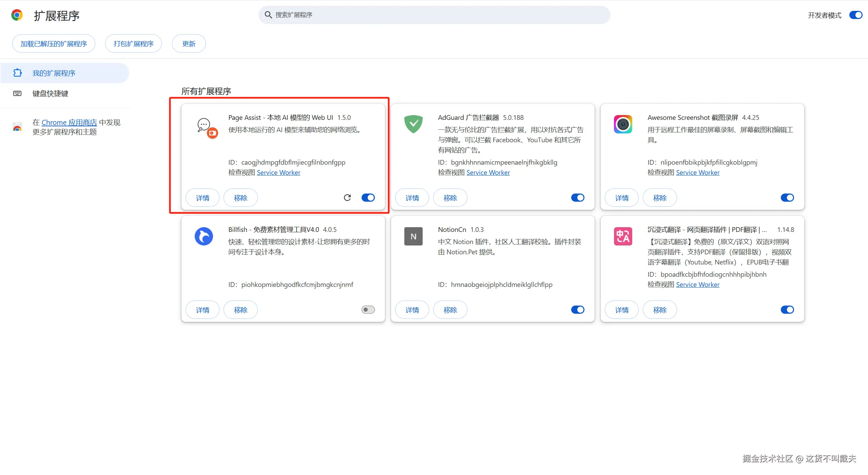Enable the Billfish extension toggle
Screen dimensions: 868x475
[368, 310]
